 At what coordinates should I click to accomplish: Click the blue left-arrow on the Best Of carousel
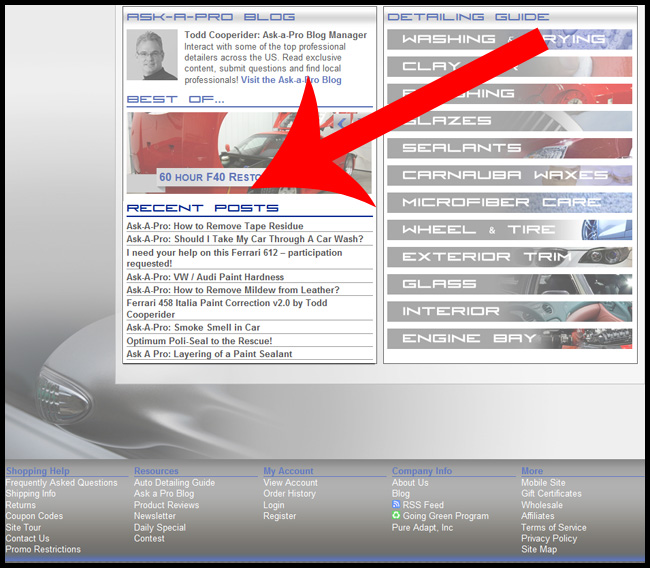pyautogui.click(x=342, y=123)
